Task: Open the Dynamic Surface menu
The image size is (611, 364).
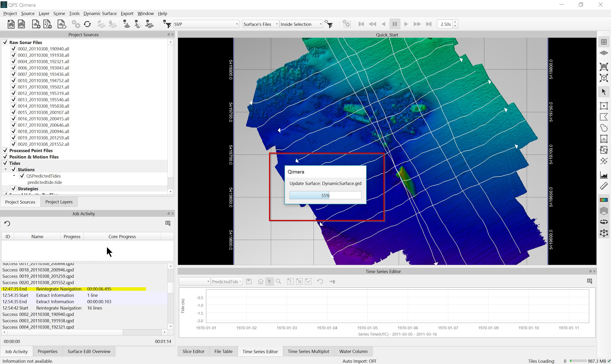Action: pyautogui.click(x=100, y=14)
